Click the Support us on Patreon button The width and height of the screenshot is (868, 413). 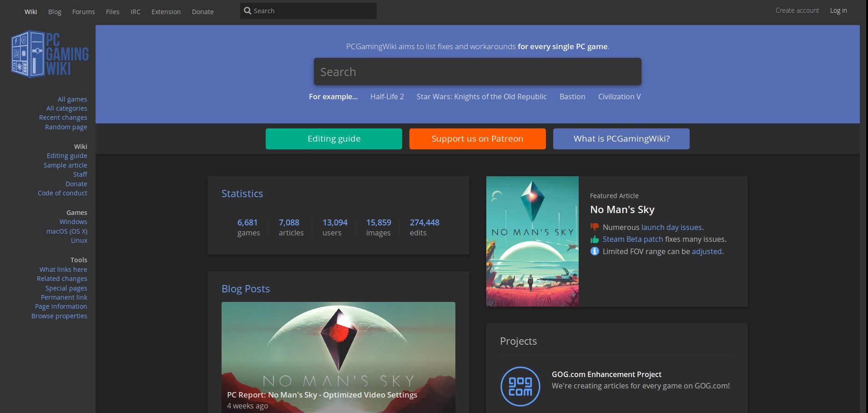[x=478, y=139]
